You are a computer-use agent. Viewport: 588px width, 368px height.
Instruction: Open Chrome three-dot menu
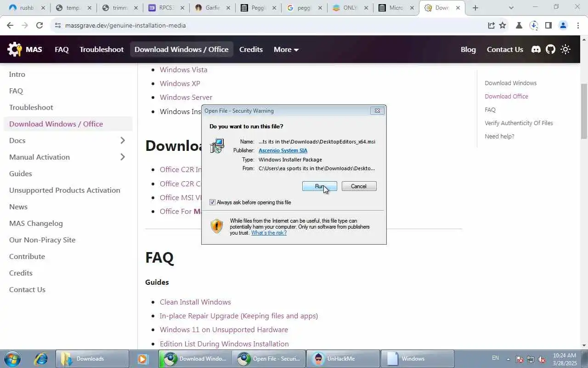[578, 25]
